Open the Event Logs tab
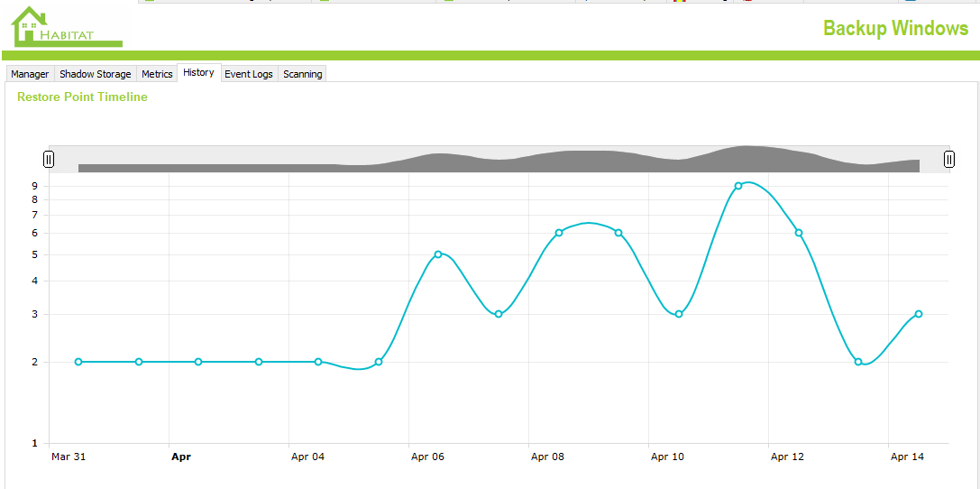This screenshot has height=489, width=980. (248, 74)
